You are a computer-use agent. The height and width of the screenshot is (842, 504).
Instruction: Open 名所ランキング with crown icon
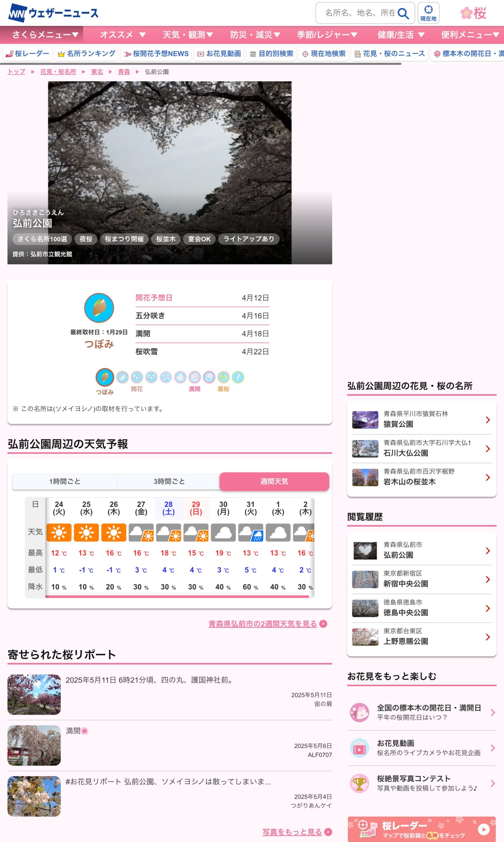click(x=87, y=54)
